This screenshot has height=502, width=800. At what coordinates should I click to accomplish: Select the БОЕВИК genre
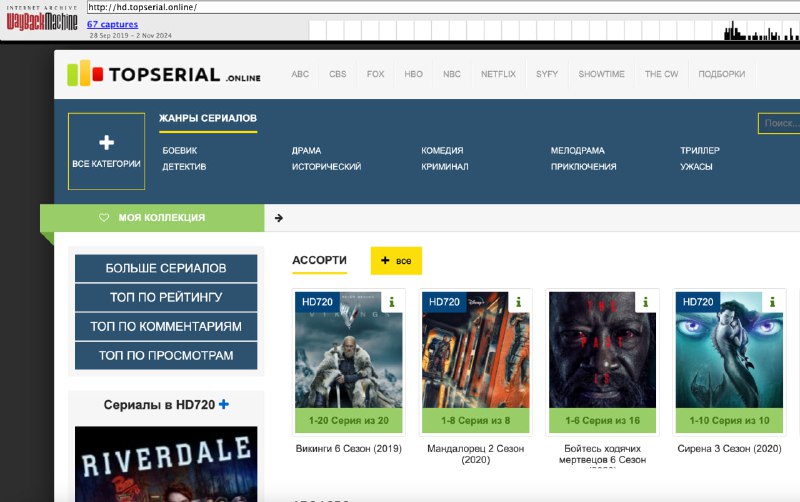[x=180, y=150]
